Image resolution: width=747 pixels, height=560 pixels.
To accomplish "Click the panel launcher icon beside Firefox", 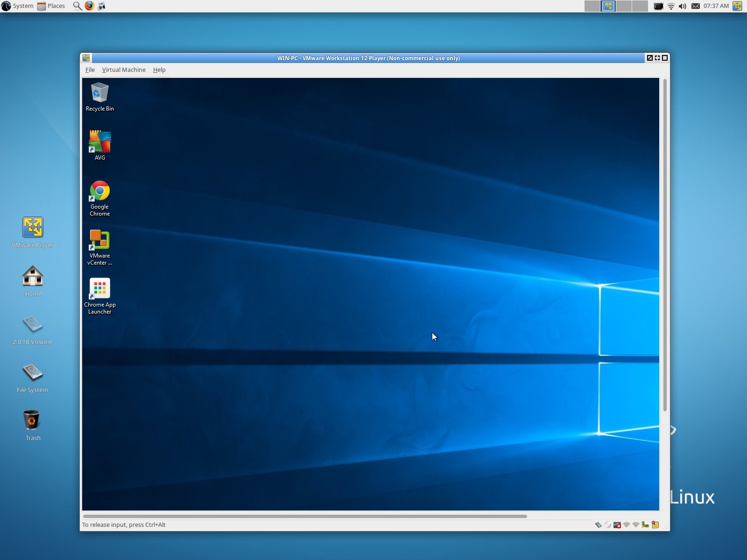I will point(101,6).
